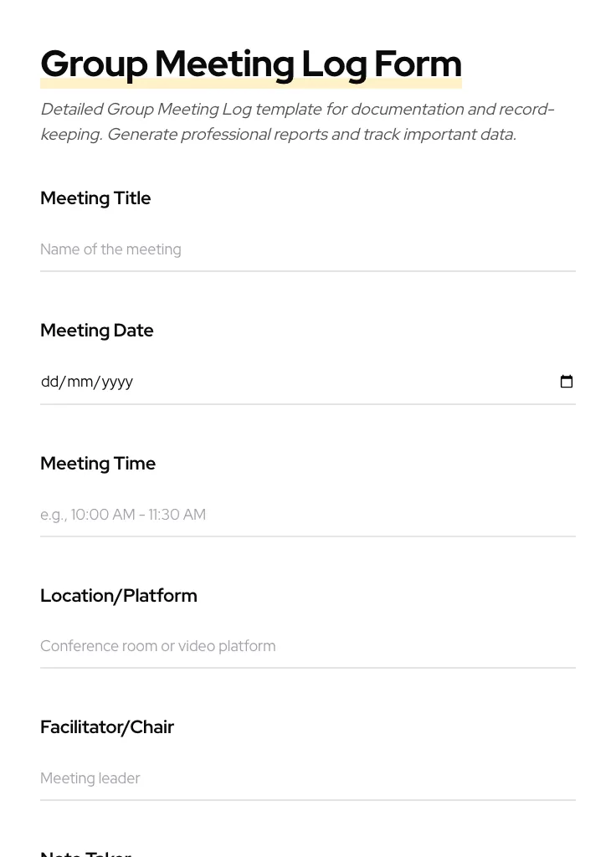Click the Meeting Title label
This screenshot has height=857, width=616.
(95, 198)
